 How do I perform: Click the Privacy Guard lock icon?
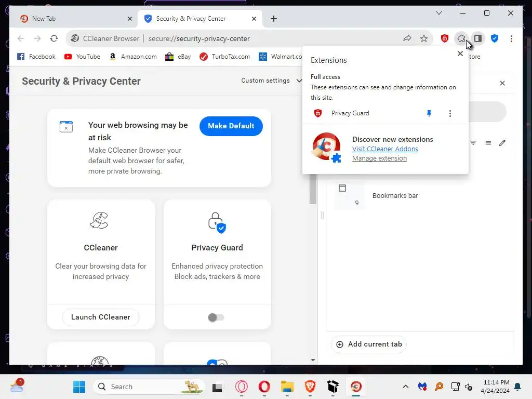pyautogui.click(x=217, y=222)
